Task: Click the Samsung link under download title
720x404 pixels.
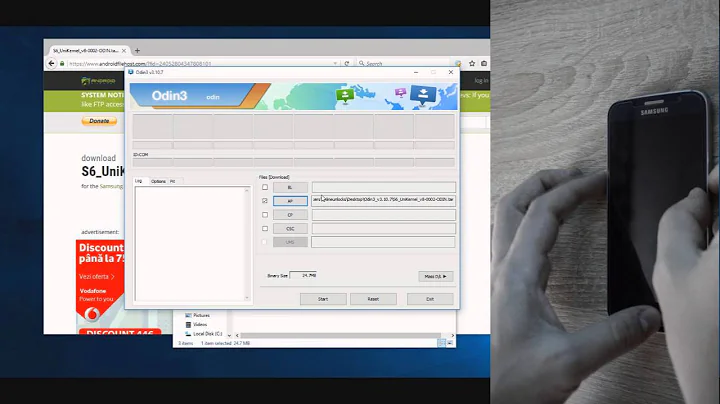Action: click(x=112, y=186)
